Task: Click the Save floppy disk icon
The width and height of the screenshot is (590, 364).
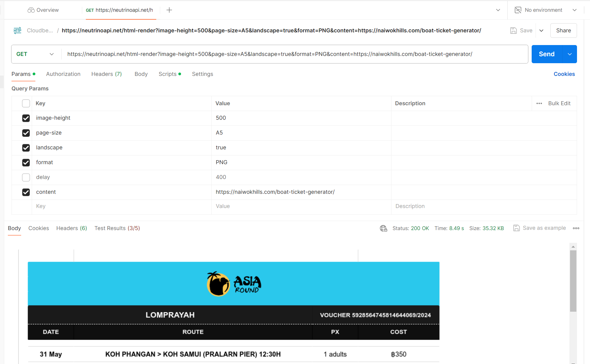Action: (x=514, y=31)
